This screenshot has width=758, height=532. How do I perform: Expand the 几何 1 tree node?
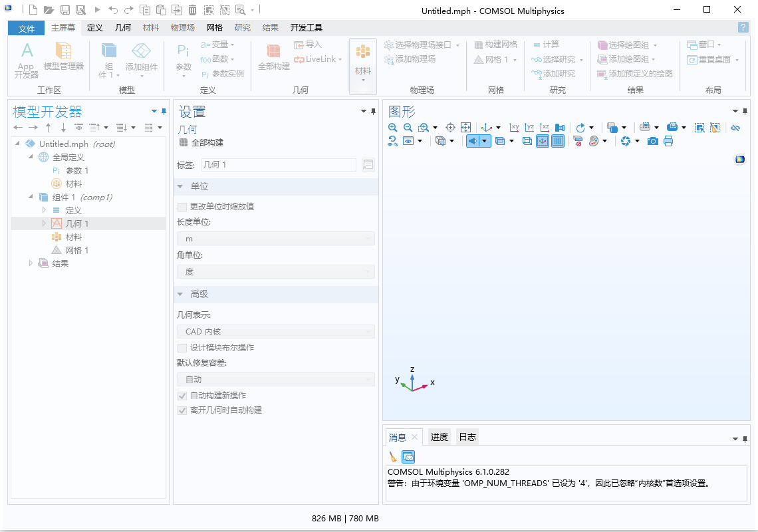click(x=45, y=223)
